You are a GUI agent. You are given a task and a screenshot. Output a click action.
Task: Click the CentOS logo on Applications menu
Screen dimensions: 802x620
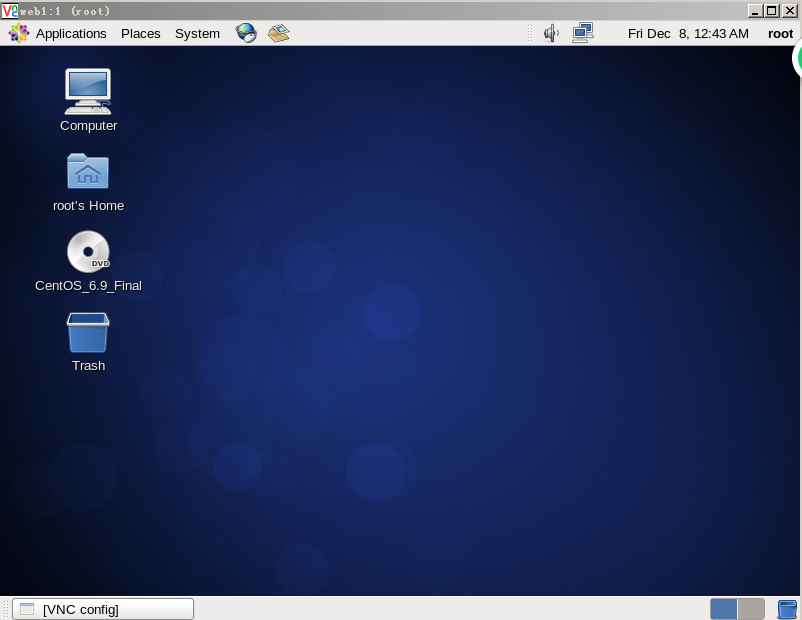19,34
